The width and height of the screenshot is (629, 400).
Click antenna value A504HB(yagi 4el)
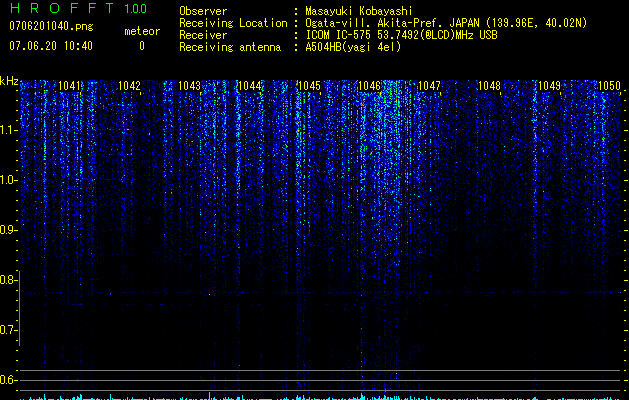coord(353,47)
